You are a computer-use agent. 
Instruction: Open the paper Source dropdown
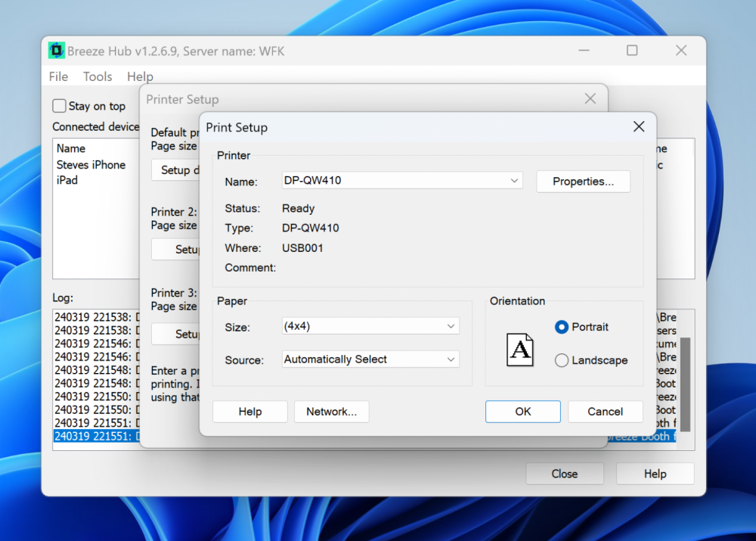tap(370, 359)
